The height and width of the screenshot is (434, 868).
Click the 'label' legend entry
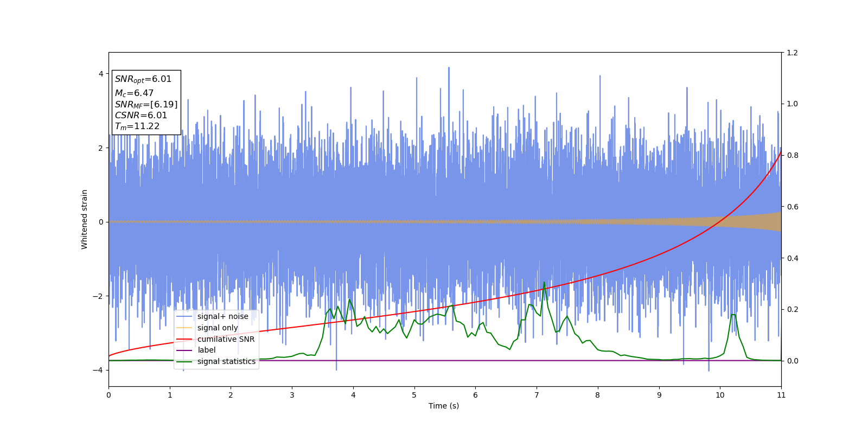point(196,350)
